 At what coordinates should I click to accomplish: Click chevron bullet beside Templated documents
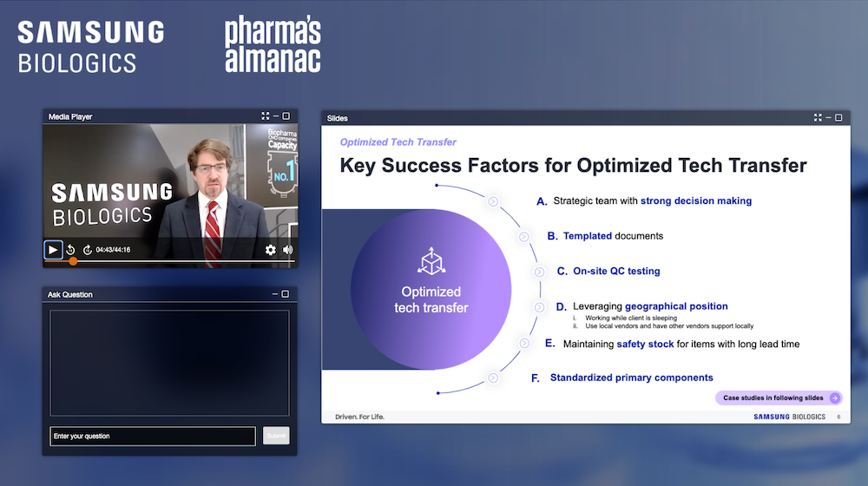coord(523,237)
